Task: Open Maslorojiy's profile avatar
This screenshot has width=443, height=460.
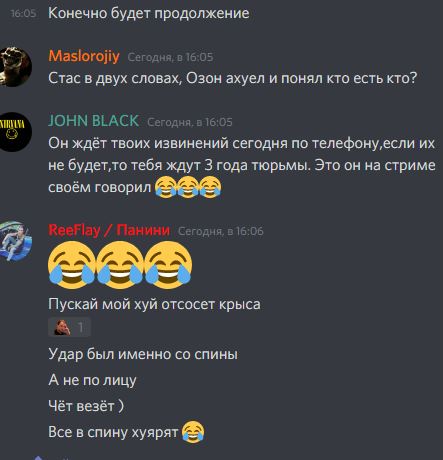Action: click(15, 67)
